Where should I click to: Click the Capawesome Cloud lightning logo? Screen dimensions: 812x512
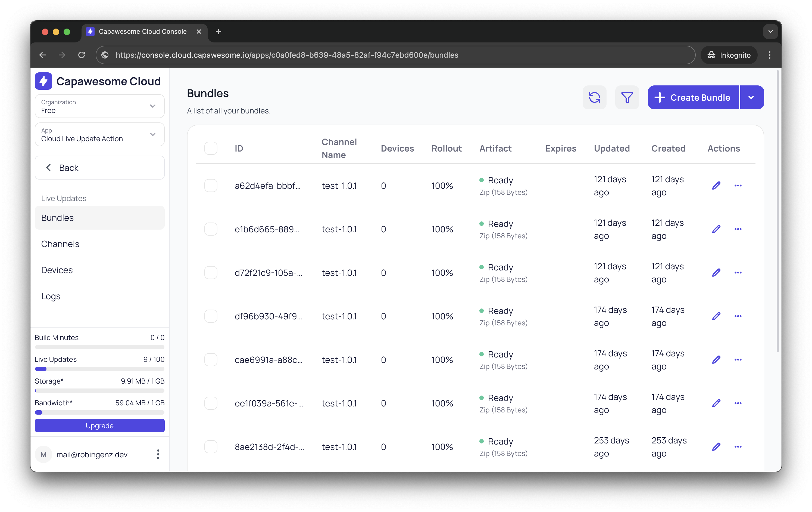(x=43, y=81)
